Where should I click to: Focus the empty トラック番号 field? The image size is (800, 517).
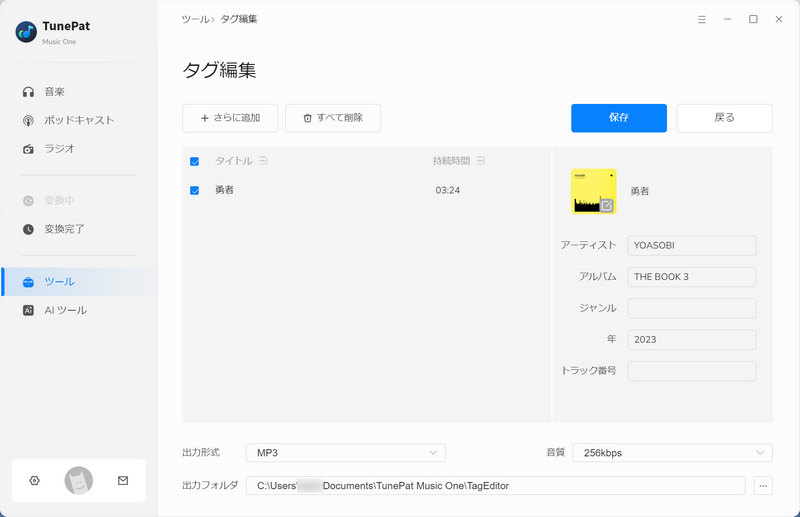coord(692,371)
